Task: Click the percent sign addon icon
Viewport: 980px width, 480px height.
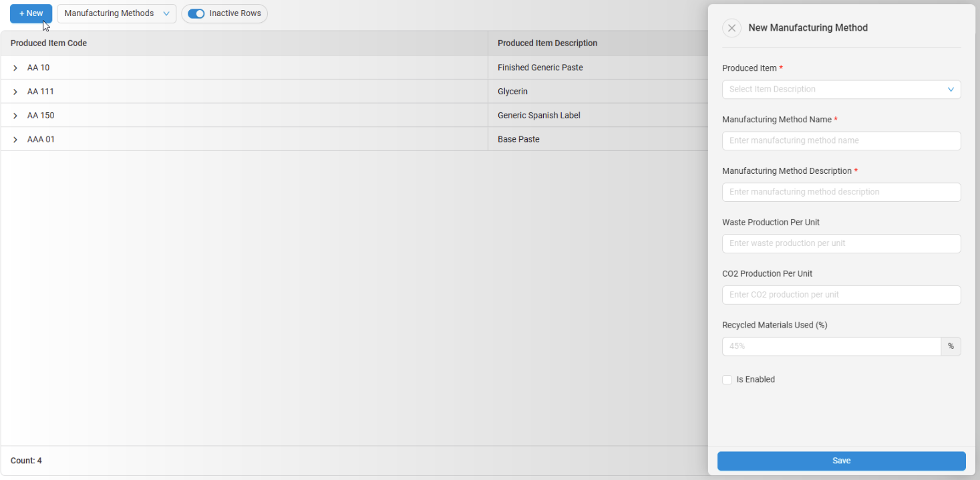Action: pyautogui.click(x=951, y=346)
